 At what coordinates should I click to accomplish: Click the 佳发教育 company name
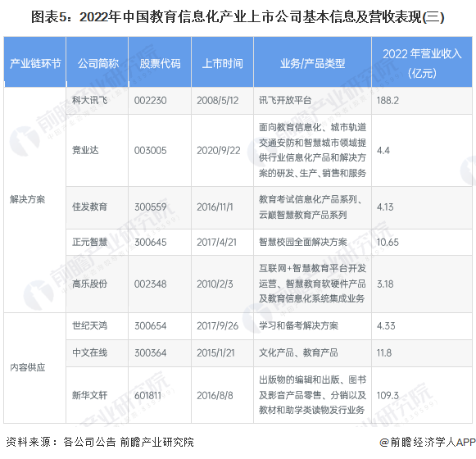[x=89, y=207]
